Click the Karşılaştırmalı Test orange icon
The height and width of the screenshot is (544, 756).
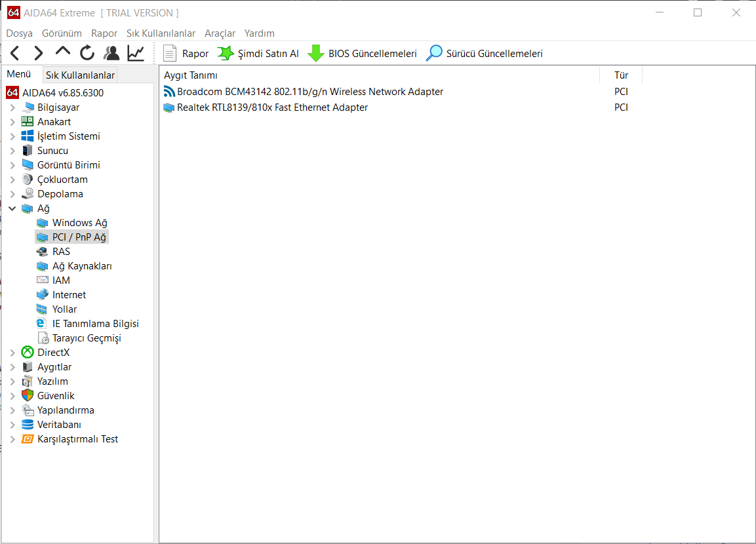point(28,439)
